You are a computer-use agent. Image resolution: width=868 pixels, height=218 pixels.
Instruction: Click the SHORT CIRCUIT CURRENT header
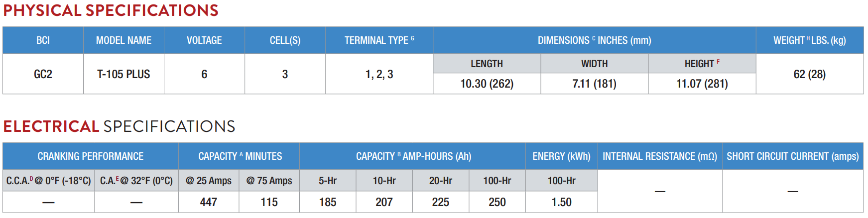click(793, 156)
